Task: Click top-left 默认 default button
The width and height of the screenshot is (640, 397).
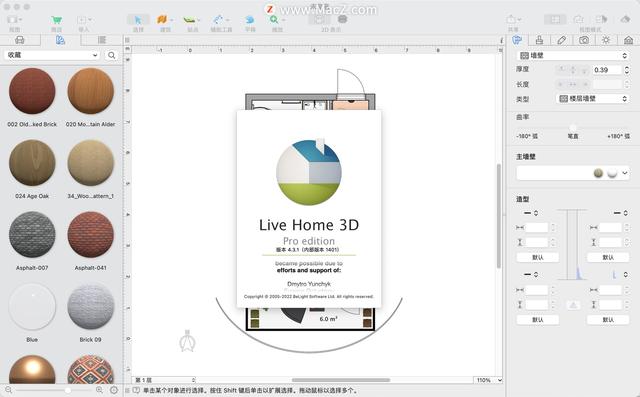Action: pos(538,257)
